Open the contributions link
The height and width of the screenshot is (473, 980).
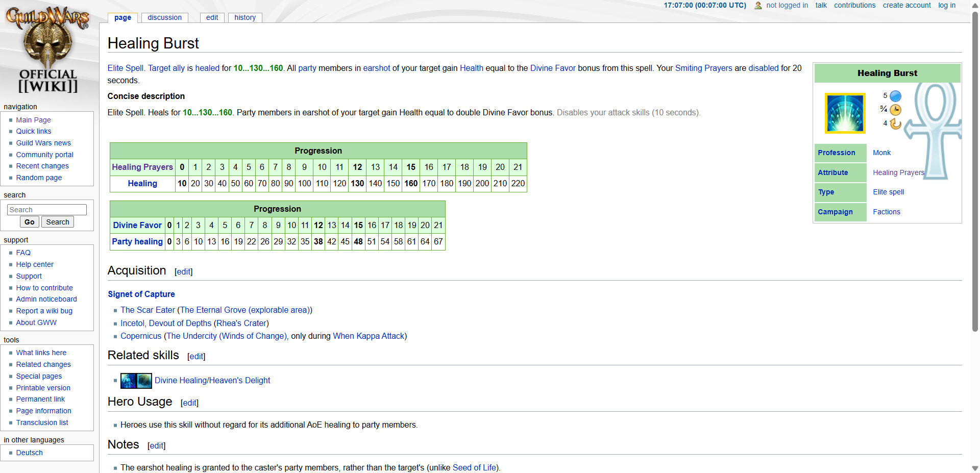(x=854, y=5)
